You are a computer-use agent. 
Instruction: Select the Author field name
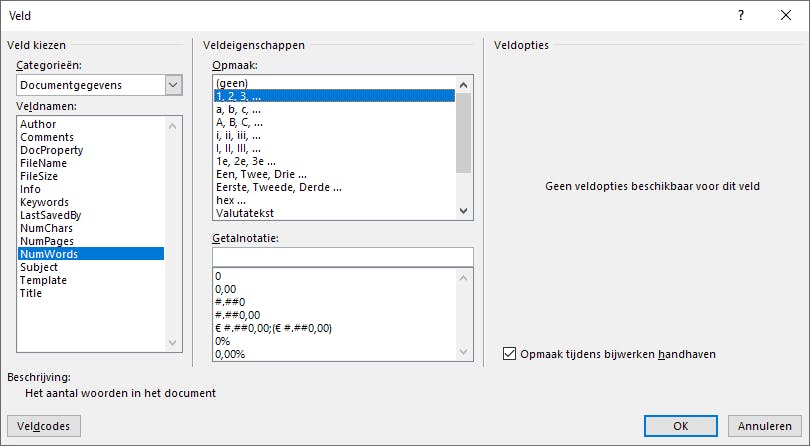[x=39, y=124]
